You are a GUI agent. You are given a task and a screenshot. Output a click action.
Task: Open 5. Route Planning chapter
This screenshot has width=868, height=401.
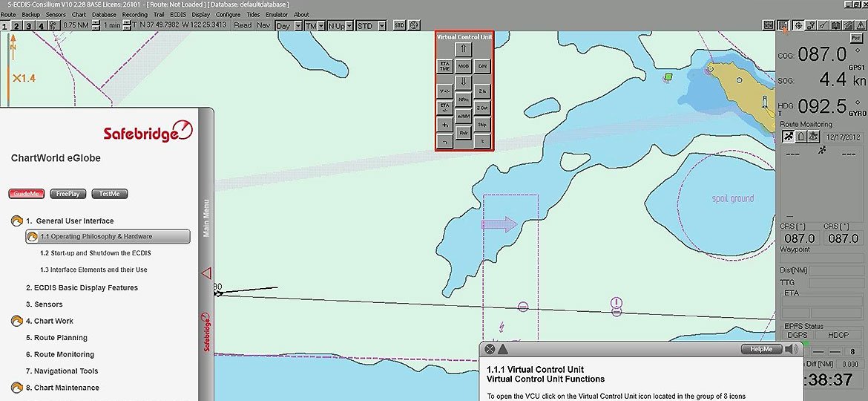click(x=56, y=338)
